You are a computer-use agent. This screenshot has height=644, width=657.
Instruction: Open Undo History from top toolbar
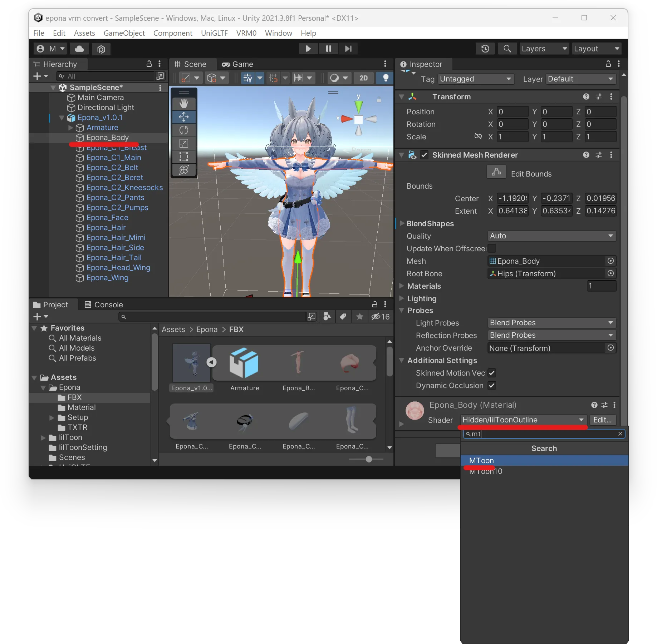coord(485,49)
